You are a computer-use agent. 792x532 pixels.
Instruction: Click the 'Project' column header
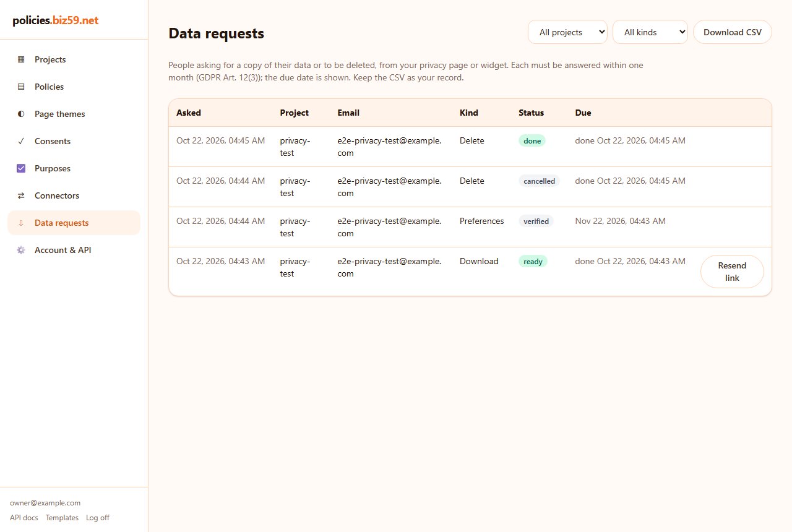(x=295, y=113)
